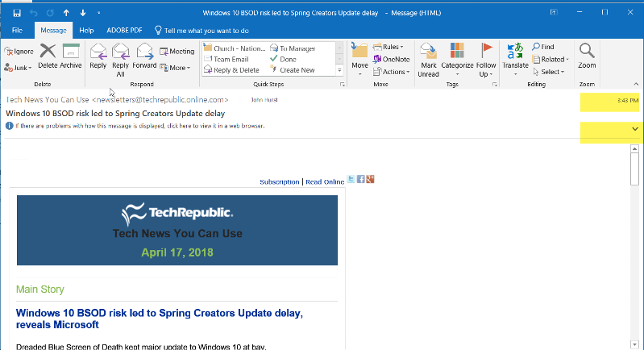Open the Subscription link
The image size is (644, 350).
click(x=280, y=181)
